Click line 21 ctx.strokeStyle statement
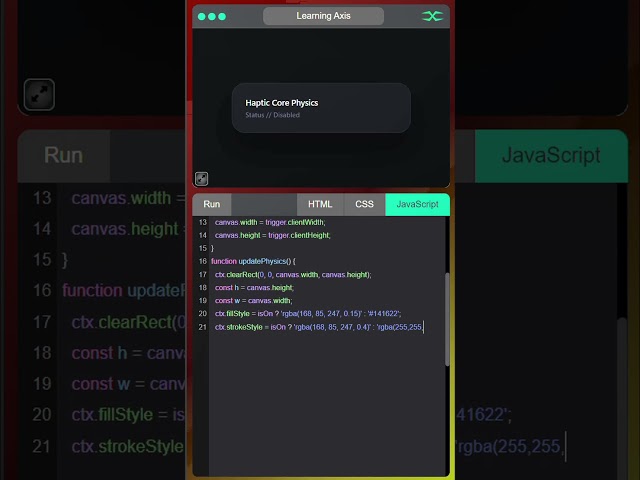 [319, 327]
